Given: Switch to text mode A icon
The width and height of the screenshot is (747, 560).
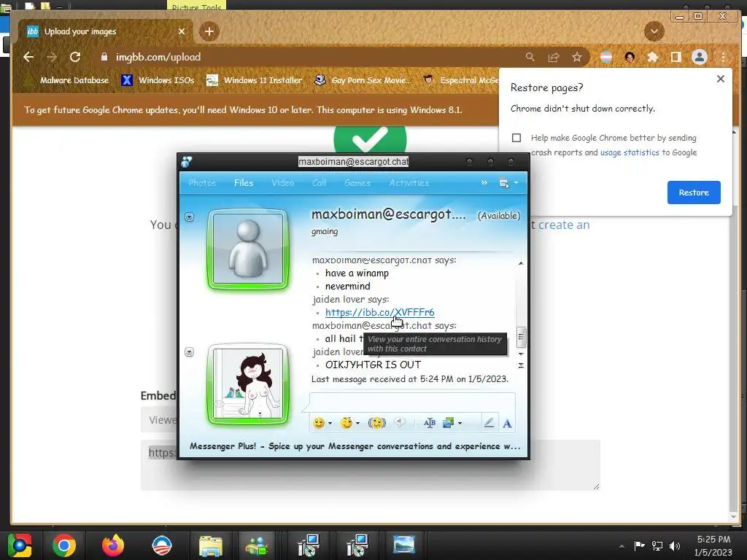Looking at the screenshot, I should point(508,423).
